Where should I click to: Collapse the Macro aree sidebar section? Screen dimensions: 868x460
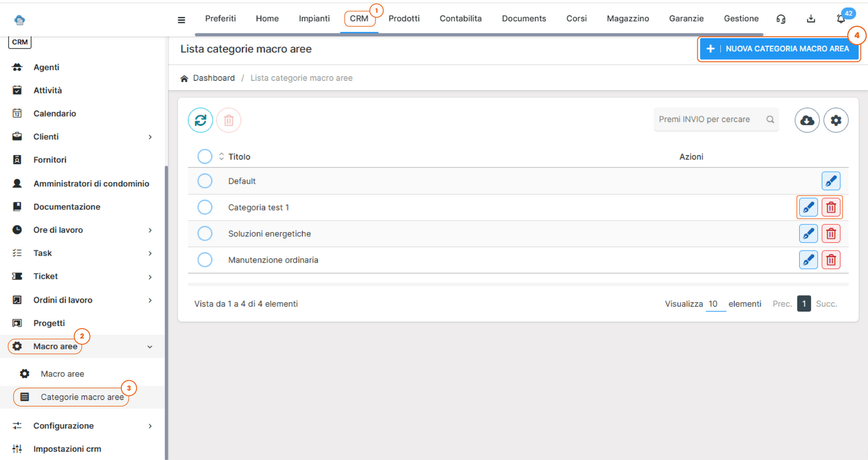(150, 347)
